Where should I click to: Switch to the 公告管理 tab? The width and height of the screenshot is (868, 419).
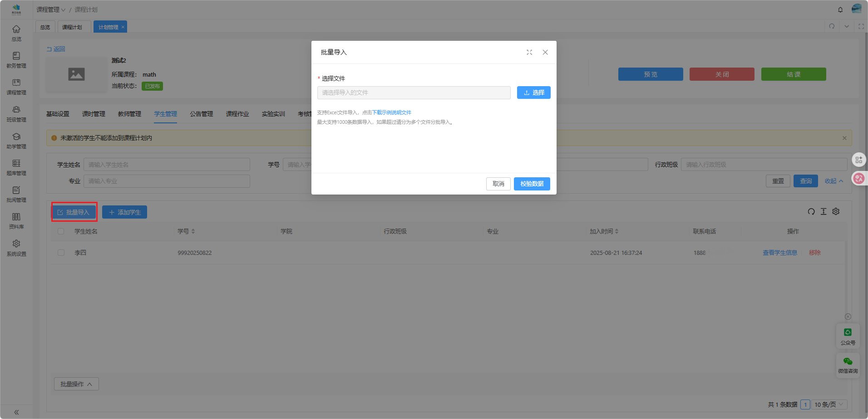(x=202, y=114)
